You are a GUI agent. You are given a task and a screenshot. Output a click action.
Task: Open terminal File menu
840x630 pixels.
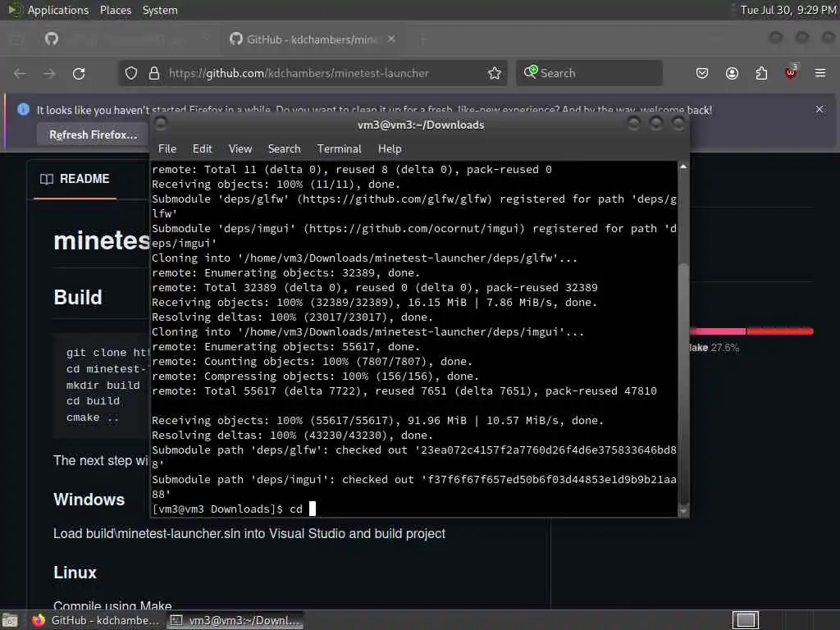(167, 149)
